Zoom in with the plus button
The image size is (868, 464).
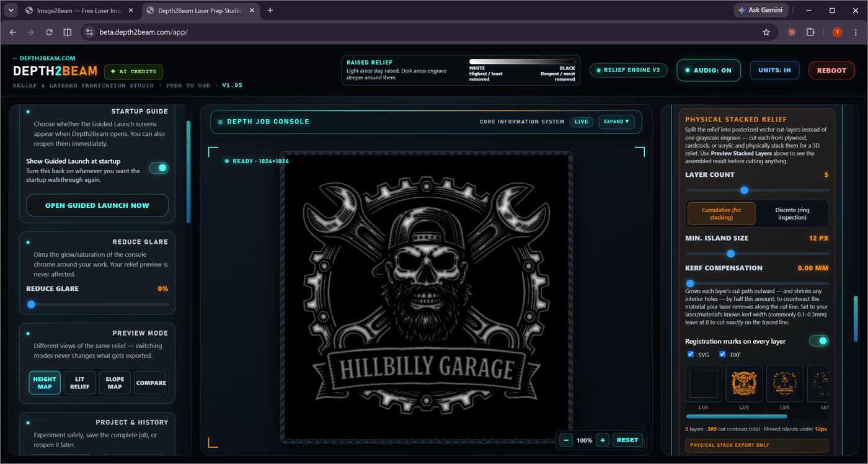click(603, 440)
